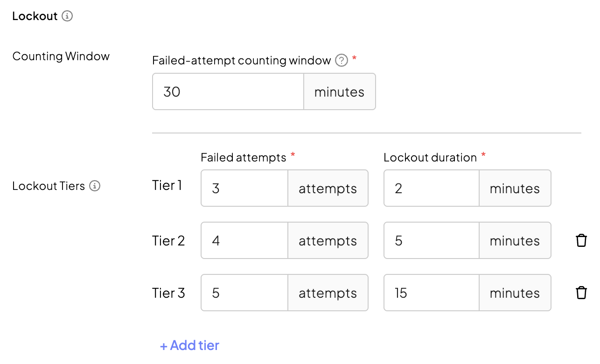Focus the failed-attempt counting window field

pos(228,91)
